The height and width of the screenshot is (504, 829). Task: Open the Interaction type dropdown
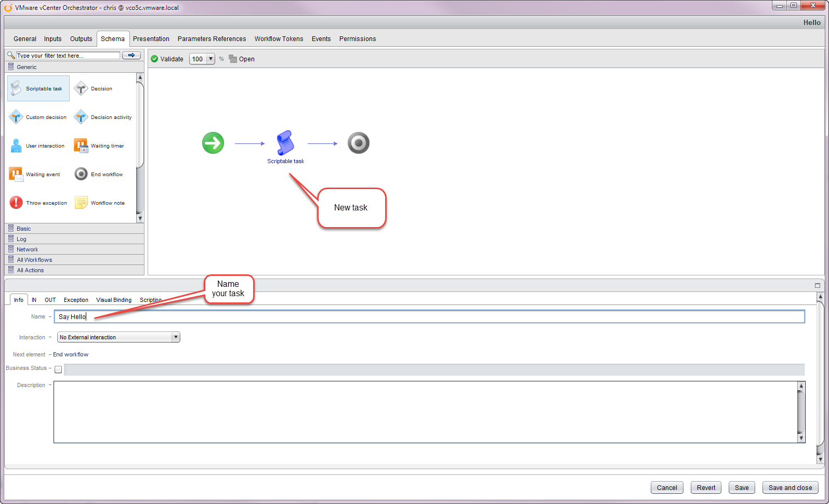coord(176,337)
